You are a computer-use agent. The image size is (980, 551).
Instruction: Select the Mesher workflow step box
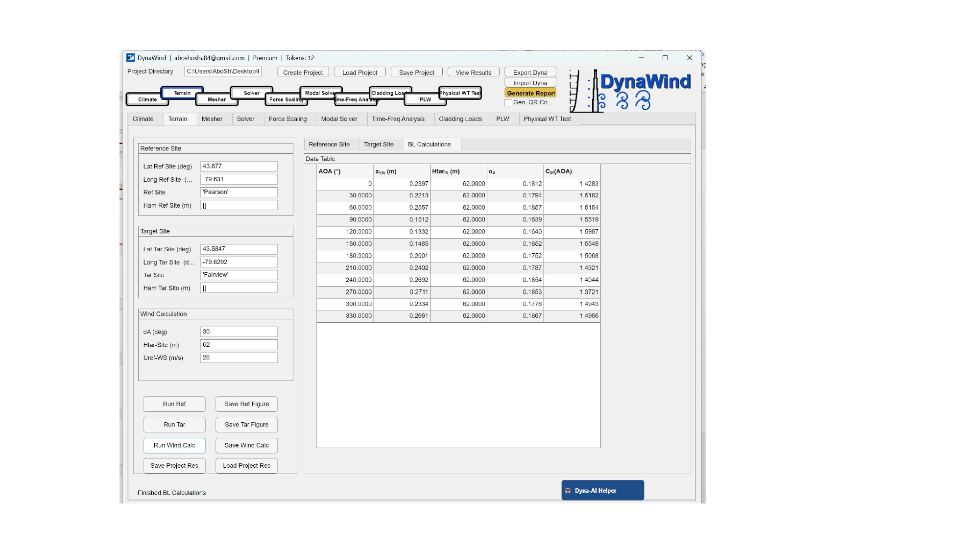pos(216,99)
